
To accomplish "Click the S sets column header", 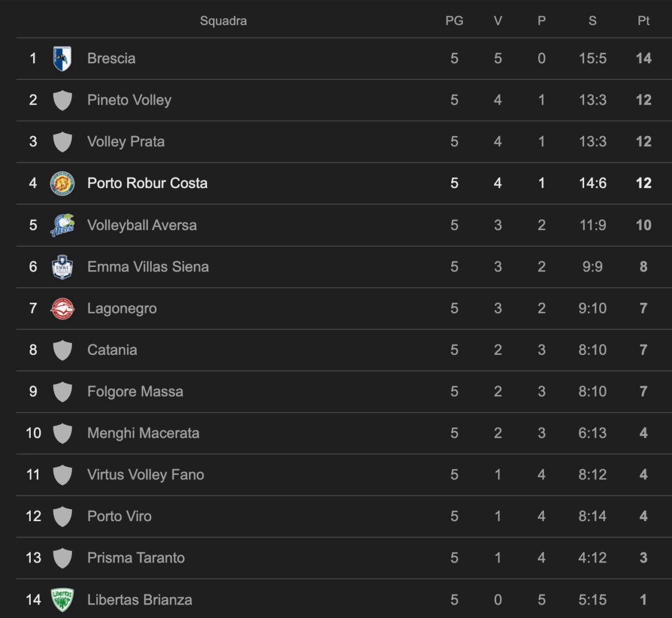I will coord(592,21).
